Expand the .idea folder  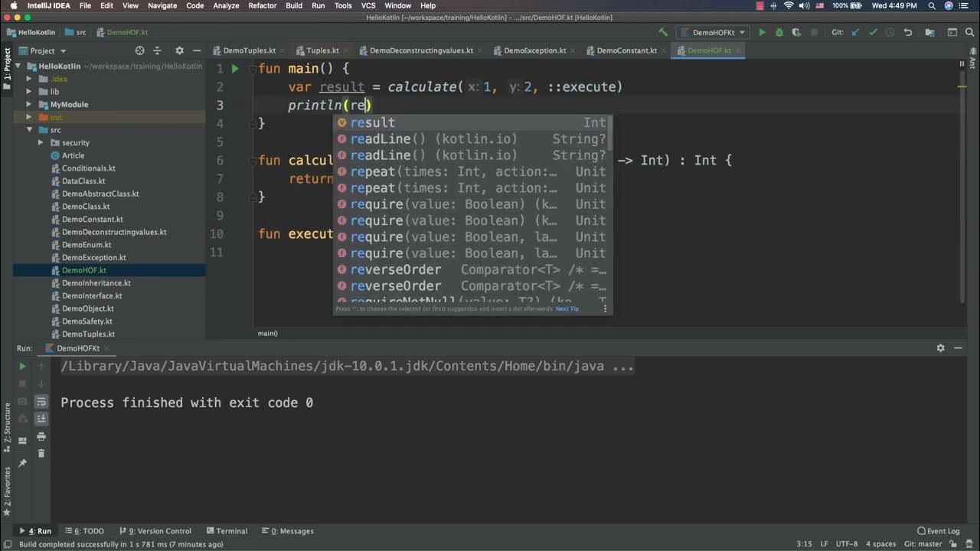point(29,79)
